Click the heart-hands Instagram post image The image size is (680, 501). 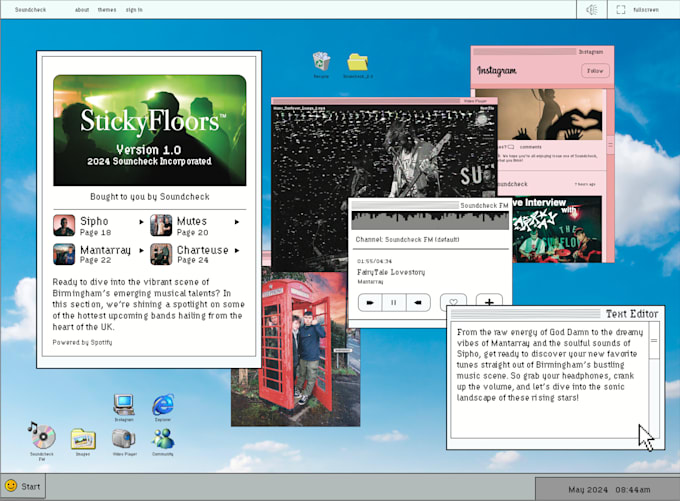[539, 114]
